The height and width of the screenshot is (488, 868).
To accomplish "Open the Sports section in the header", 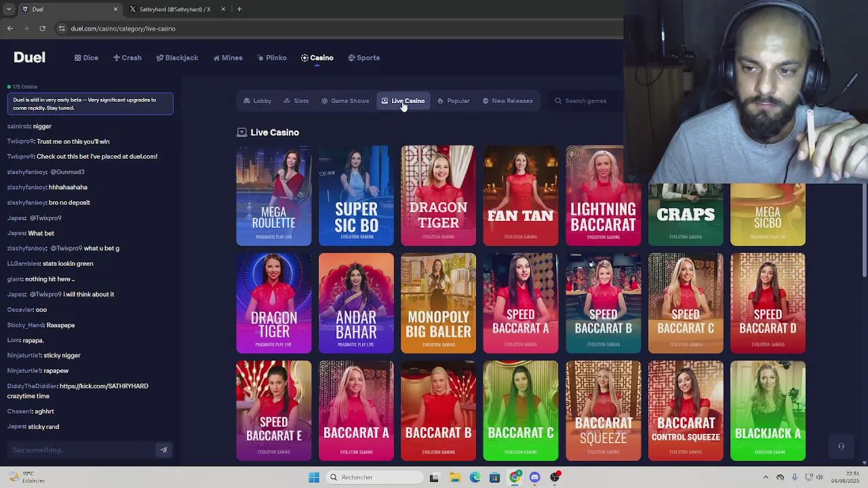I will pyautogui.click(x=363, y=58).
